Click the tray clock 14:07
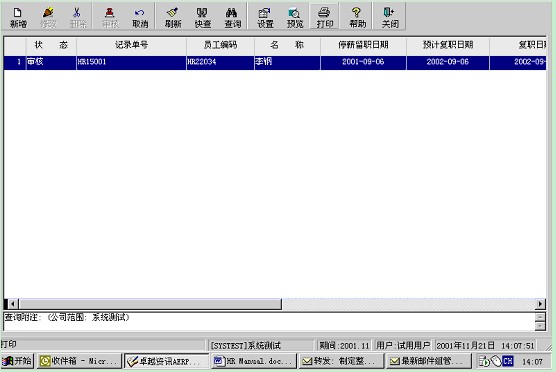 click(x=532, y=362)
